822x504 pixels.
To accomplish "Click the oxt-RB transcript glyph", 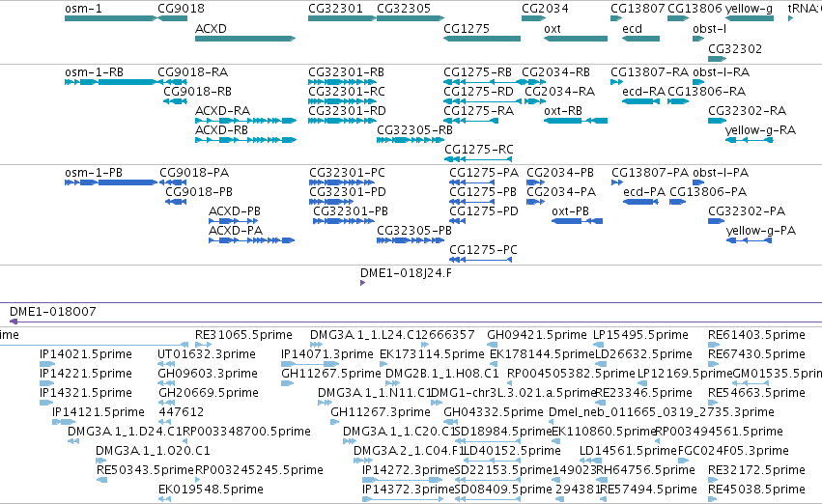I will (x=576, y=121).
